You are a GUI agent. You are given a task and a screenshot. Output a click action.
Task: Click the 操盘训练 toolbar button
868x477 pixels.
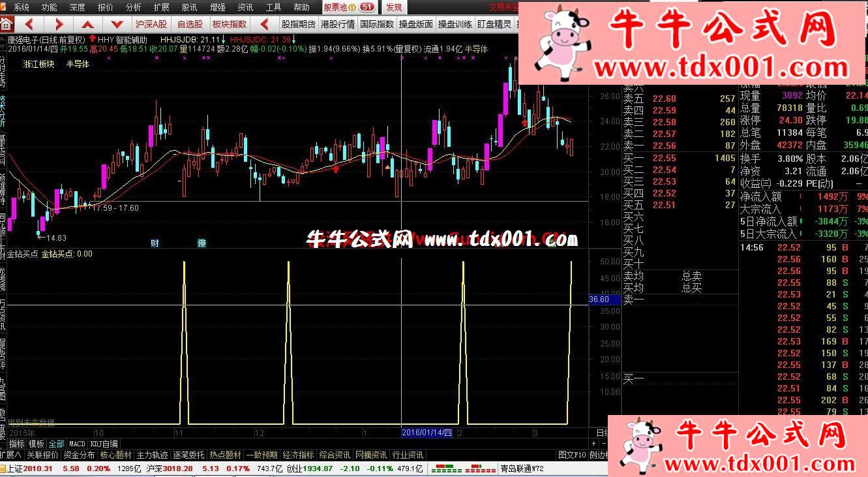(x=455, y=24)
